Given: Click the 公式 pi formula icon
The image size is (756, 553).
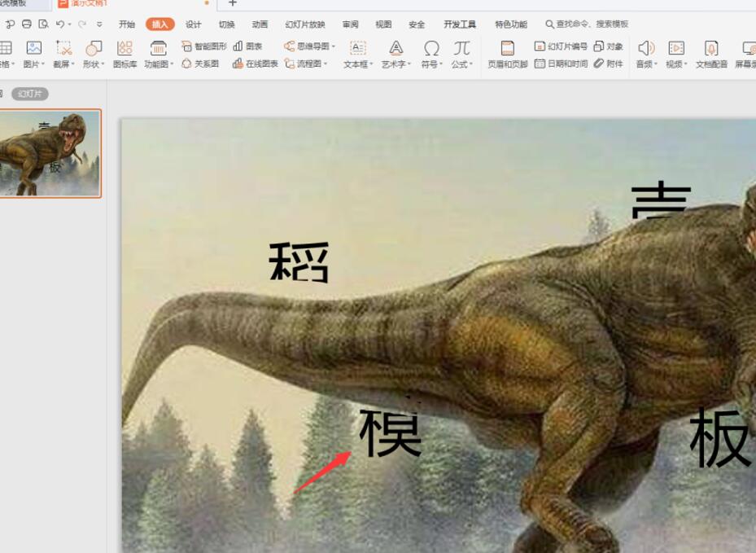Looking at the screenshot, I should [x=461, y=48].
